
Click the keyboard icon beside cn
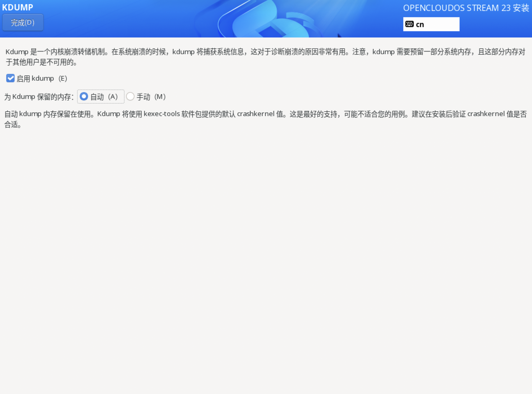tap(410, 24)
